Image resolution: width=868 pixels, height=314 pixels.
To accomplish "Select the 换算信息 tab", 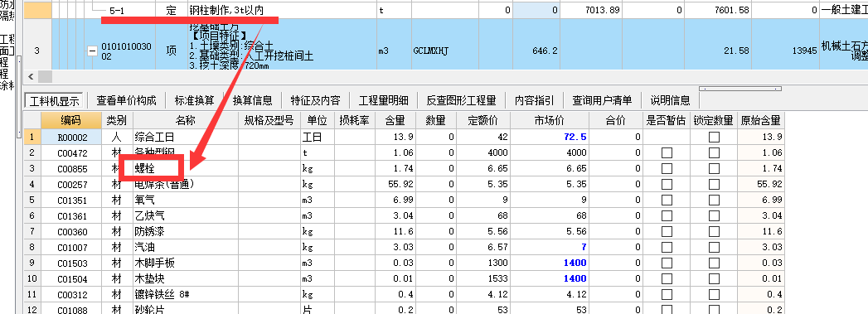I will [252, 100].
